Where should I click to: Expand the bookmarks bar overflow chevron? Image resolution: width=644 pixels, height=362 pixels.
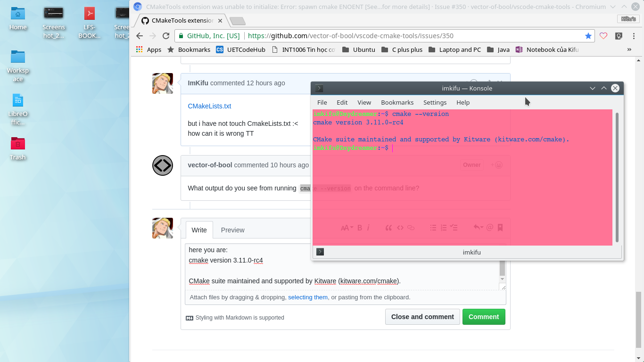[x=629, y=49]
